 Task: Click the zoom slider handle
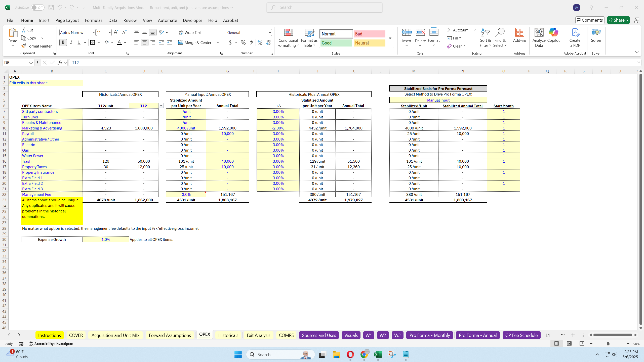(608, 344)
